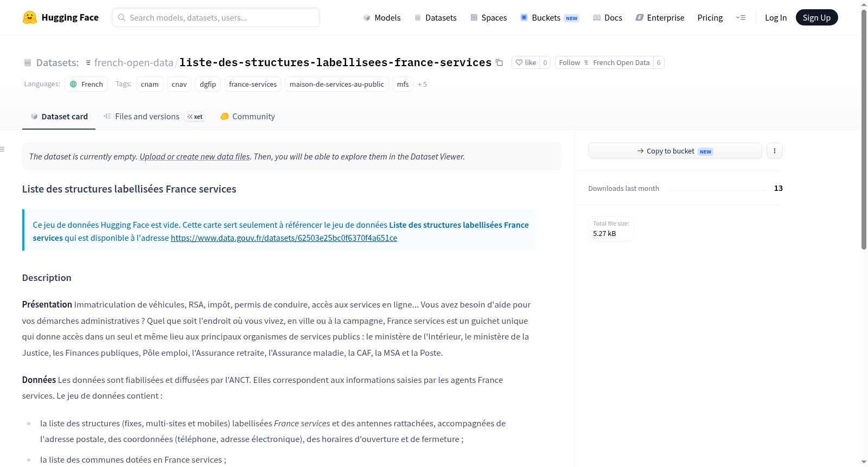Copy dataset name with the copy icon

(x=499, y=63)
